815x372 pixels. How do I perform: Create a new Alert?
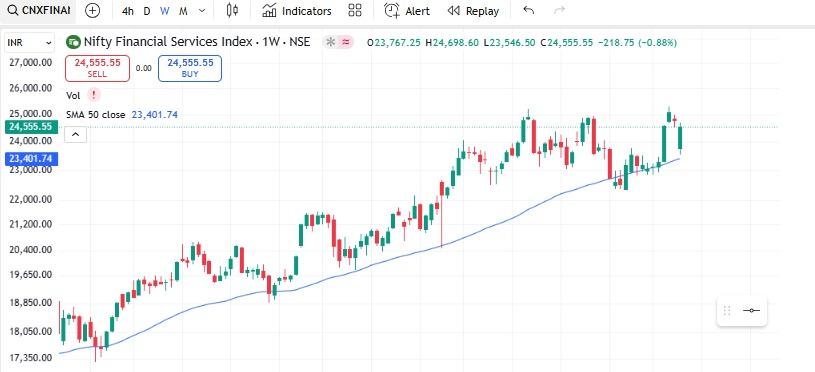point(407,11)
